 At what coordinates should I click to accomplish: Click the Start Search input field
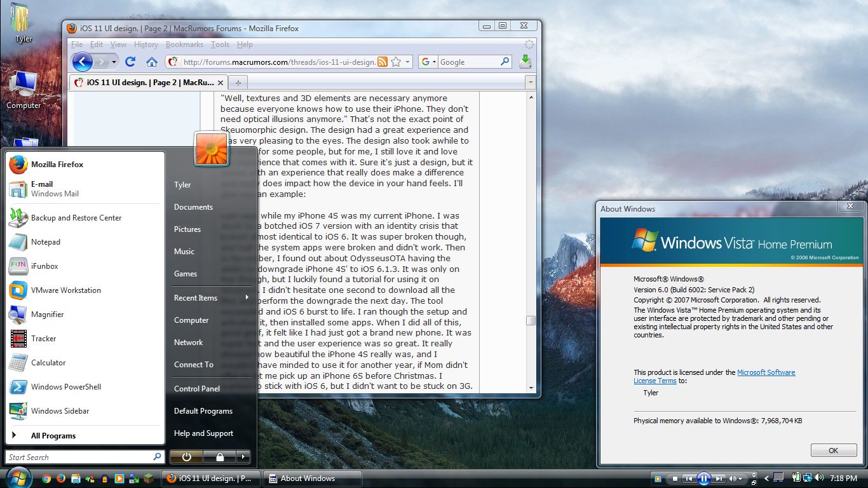[85, 457]
